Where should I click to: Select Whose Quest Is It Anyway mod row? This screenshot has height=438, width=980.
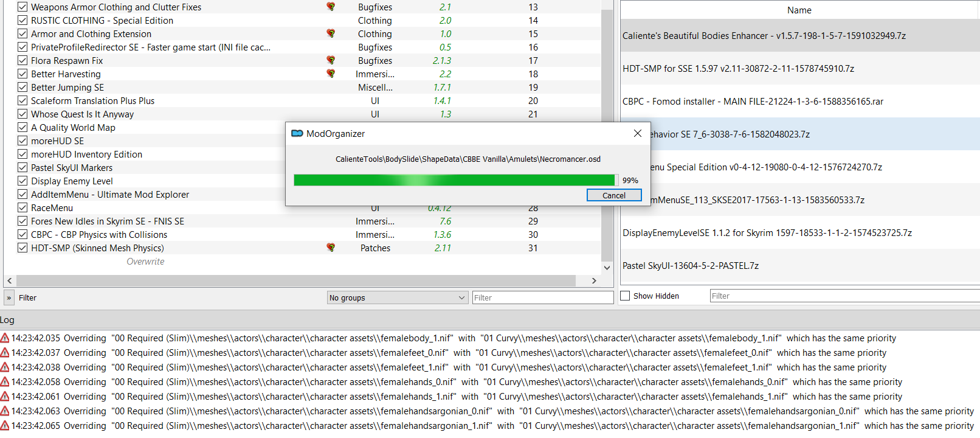pyautogui.click(x=302, y=114)
